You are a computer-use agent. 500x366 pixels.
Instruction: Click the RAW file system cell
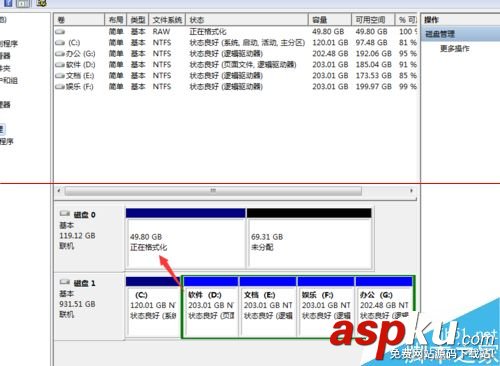coord(161,32)
